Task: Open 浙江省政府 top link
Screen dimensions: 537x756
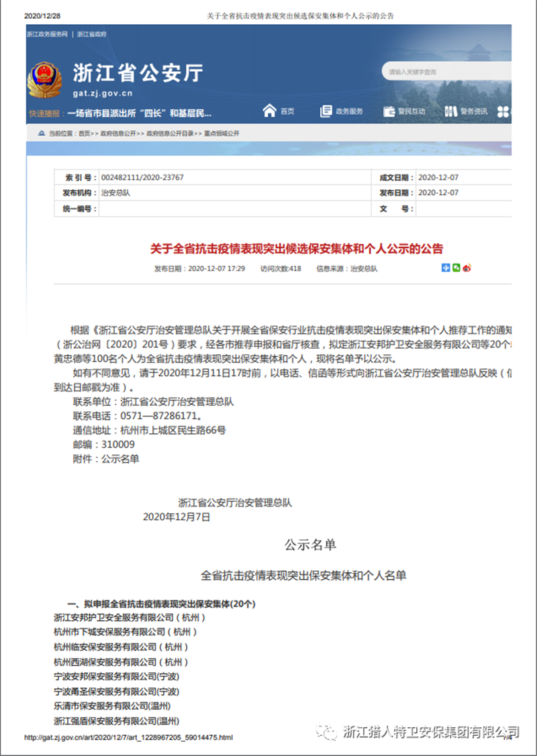Action: 91,34
